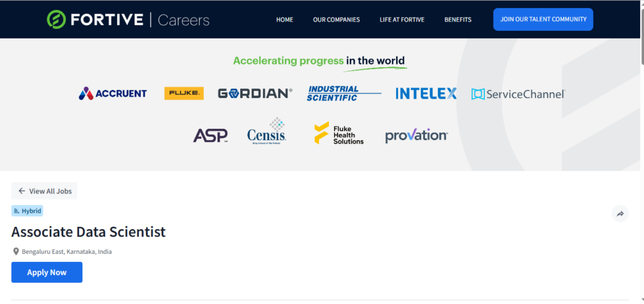Click the Hybrid badge
This screenshot has height=304, width=644.
(x=27, y=211)
